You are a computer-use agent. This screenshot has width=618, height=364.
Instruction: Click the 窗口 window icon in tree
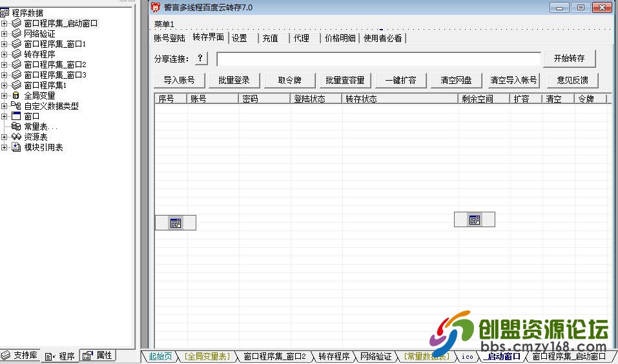[15, 116]
